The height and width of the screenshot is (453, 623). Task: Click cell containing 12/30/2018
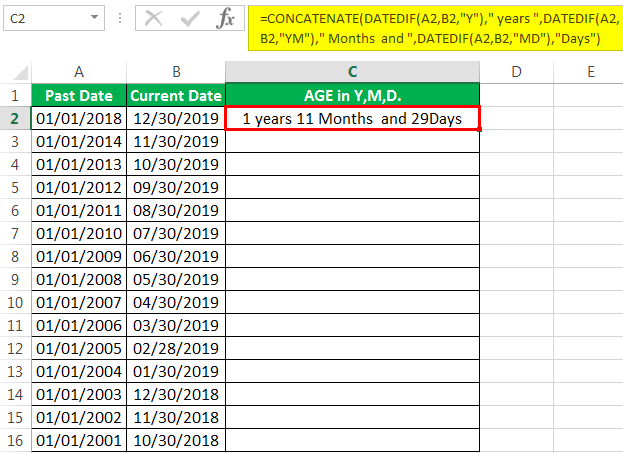point(176,395)
